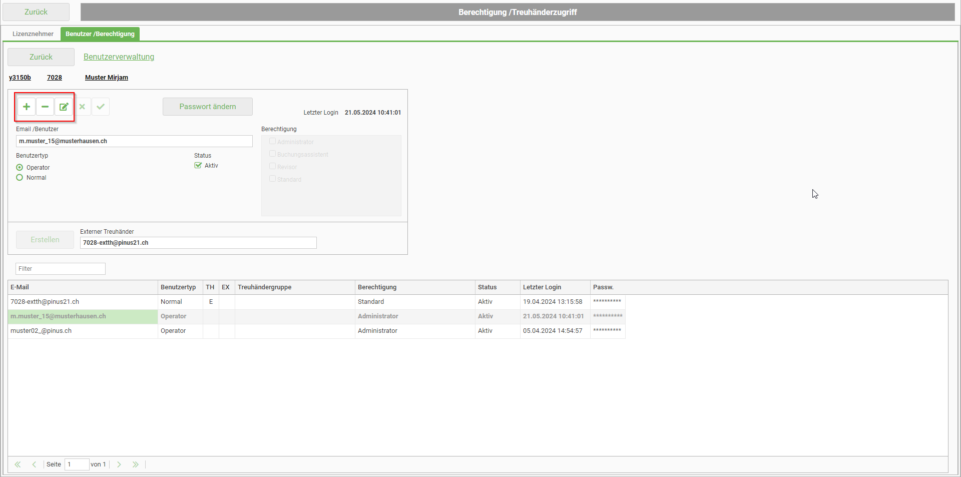961x477 pixels.
Task: Click the plus icon to add user
Action: [x=26, y=107]
